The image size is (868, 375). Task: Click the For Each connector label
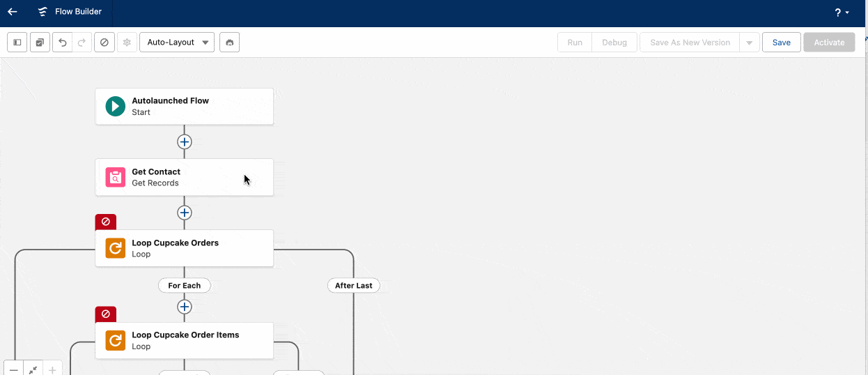(184, 286)
